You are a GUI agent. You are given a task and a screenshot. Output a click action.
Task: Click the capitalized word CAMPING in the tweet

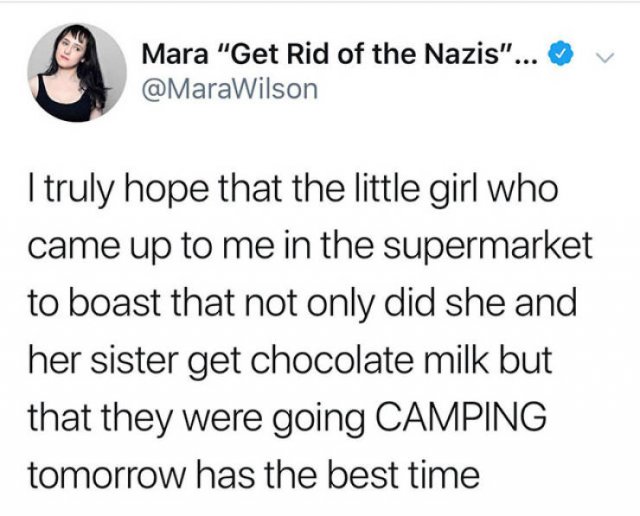[x=460, y=416]
